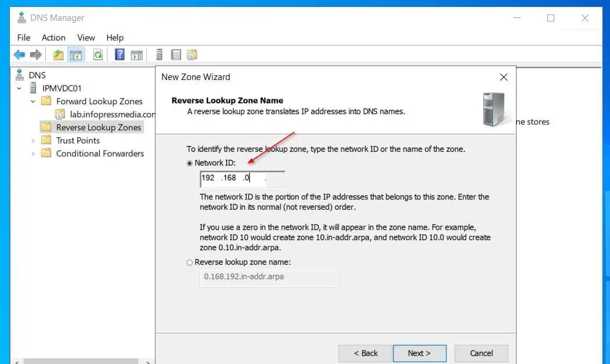
Task: Select the IPMVDC01 tree label
Action: point(62,88)
